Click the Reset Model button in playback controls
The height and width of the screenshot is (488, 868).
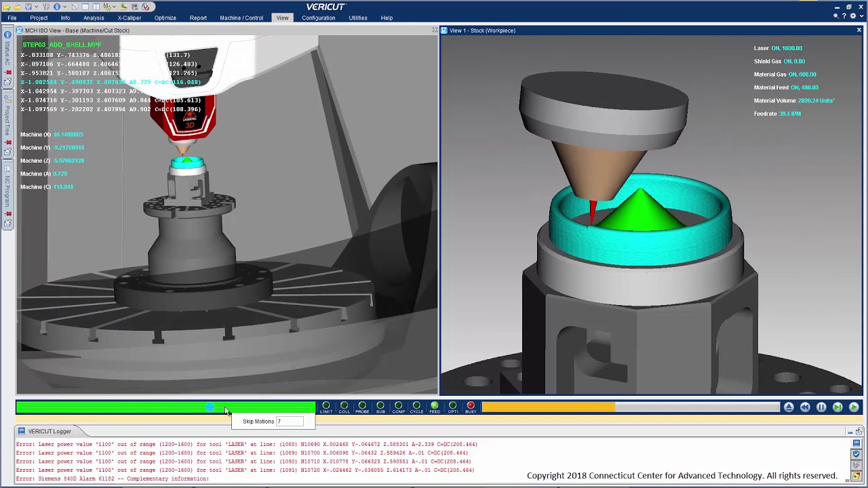tap(789, 407)
